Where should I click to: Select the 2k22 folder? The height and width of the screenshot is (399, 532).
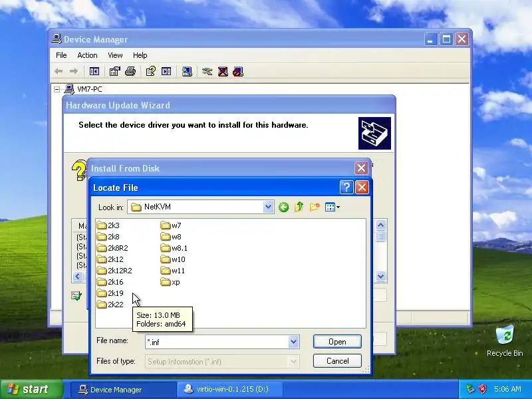[x=110, y=305]
